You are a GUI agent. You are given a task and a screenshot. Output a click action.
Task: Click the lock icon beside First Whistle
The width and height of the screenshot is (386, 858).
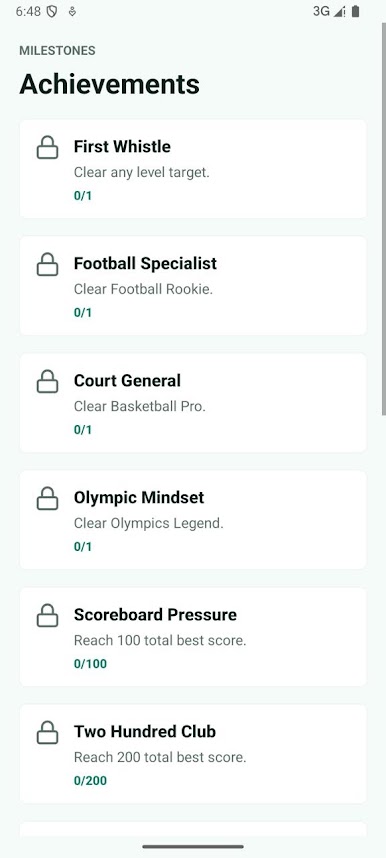point(47,148)
